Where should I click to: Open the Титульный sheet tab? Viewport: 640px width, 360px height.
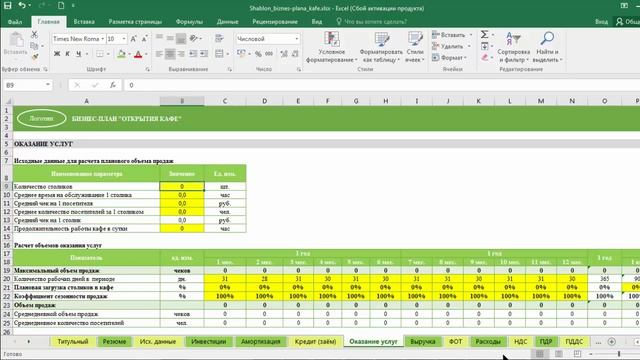(73, 342)
